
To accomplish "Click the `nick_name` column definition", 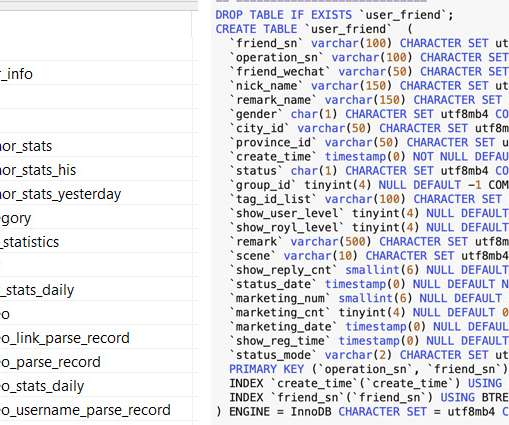I will click(369, 86).
